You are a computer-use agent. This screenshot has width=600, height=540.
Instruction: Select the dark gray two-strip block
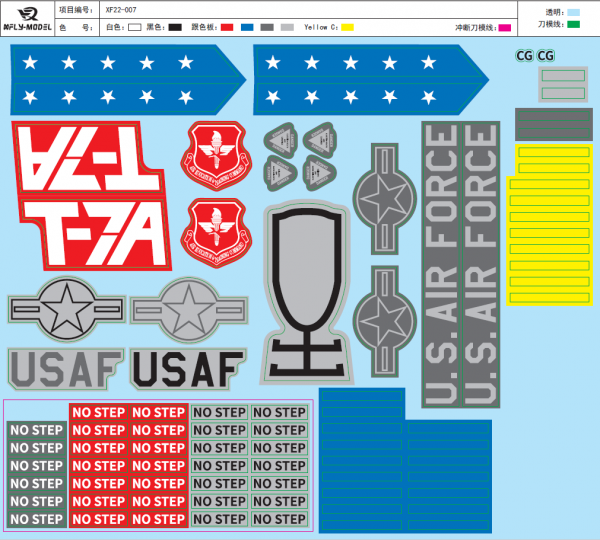pyautogui.click(x=554, y=124)
